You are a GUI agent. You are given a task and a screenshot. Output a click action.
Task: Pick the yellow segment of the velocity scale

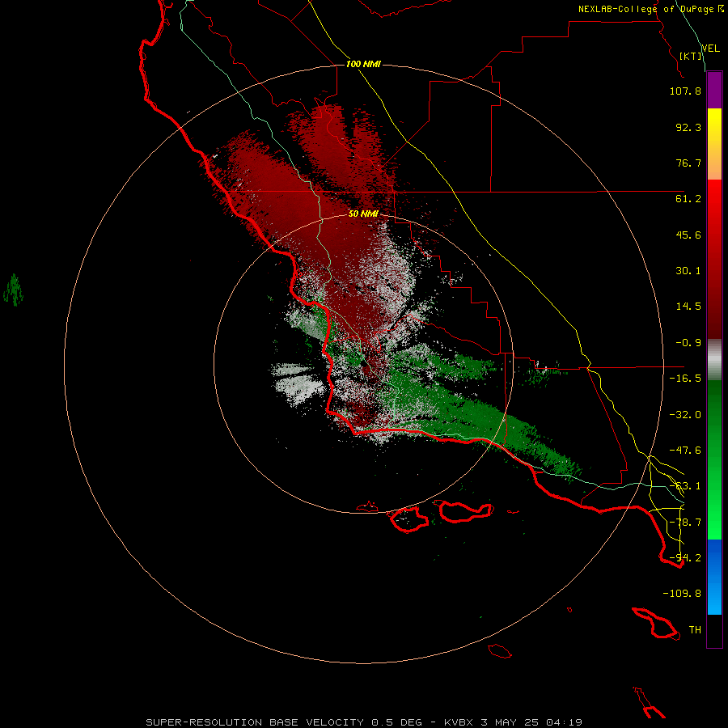(x=714, y=143)
